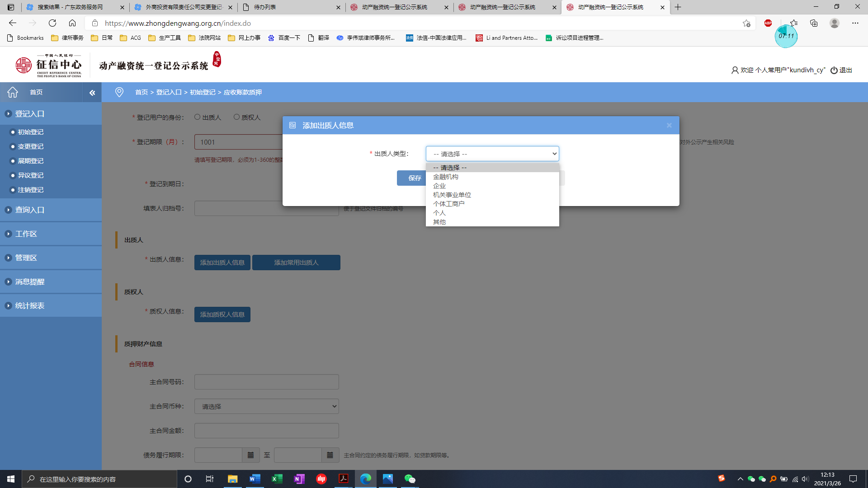
Task: Open the AdBlock Plus extension icon
Action: 768,23
